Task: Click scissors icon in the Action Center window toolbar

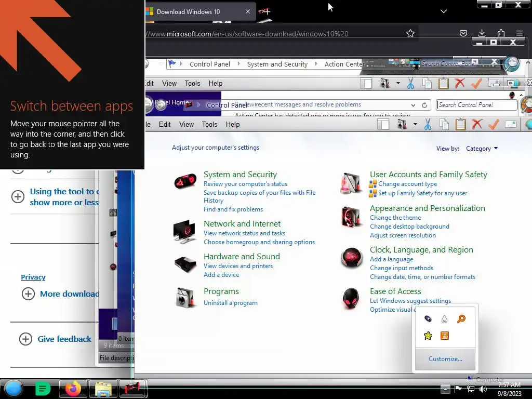Action: 410,84
